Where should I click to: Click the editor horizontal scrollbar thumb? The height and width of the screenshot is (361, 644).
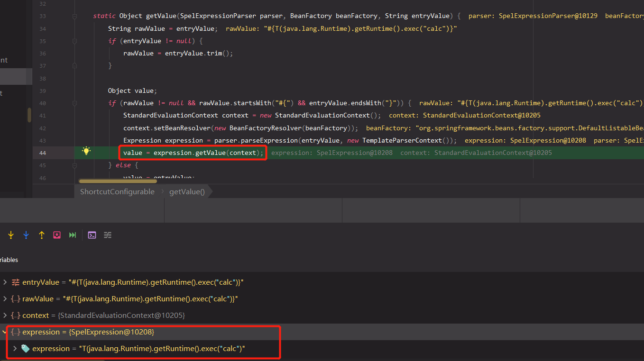(x=118, y=181)
